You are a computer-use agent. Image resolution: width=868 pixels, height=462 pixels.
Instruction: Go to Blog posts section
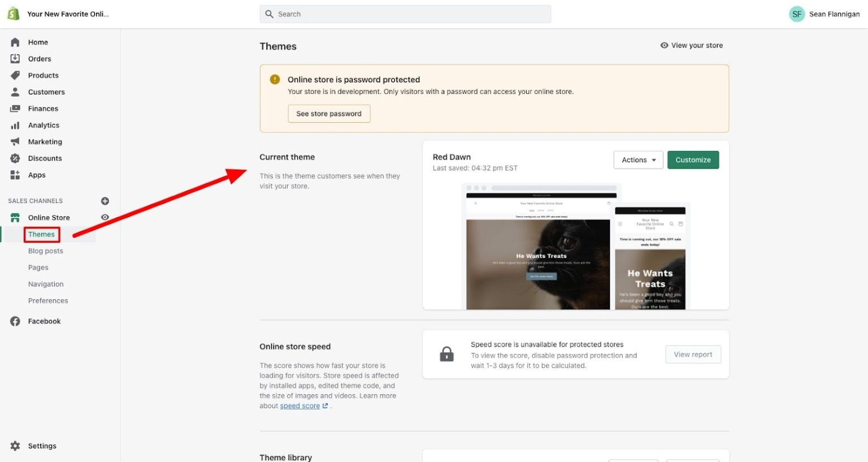pyautogui.click(x=46, y=251)
